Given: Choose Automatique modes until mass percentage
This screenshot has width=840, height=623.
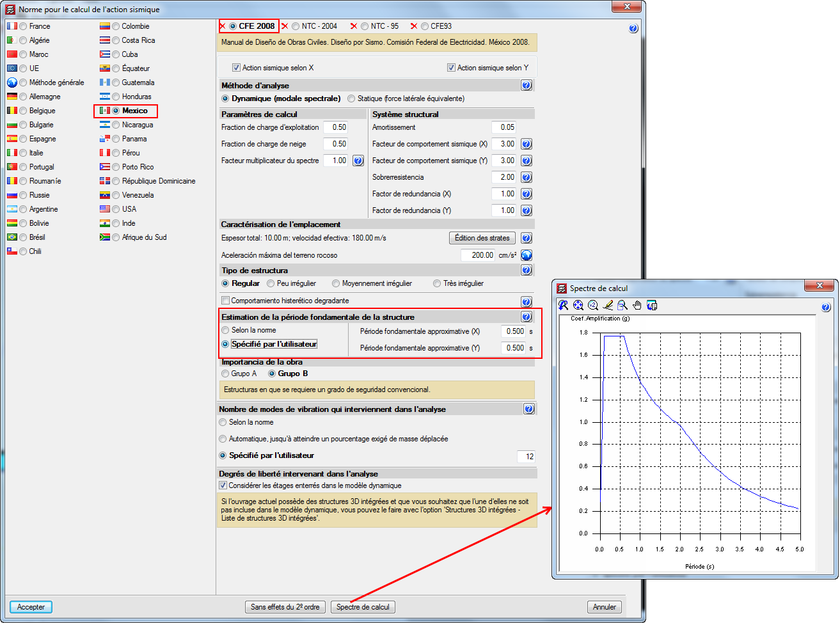Looking at the screenshot, I should tap(223, 439).
